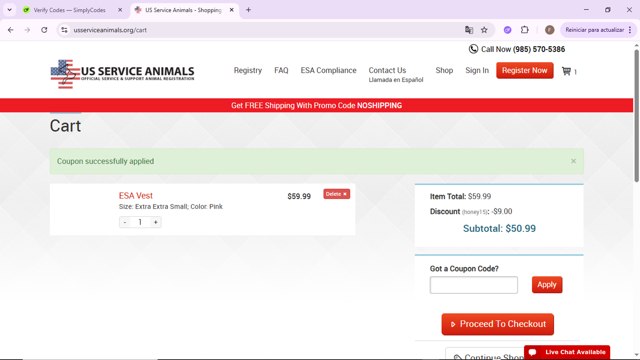Click Reiniciar para actualizar button

coord(595,30)
